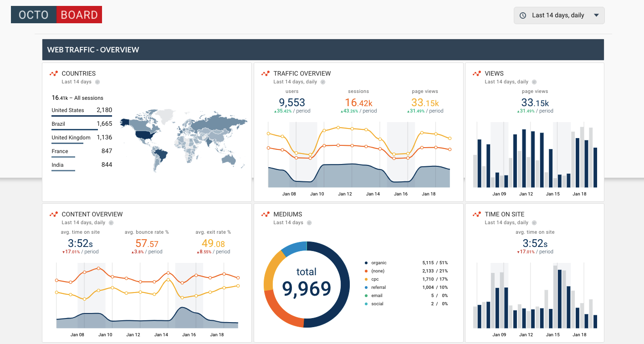
Task: Click the dropdown arrow in the date range selector
Action: [596, 15]
